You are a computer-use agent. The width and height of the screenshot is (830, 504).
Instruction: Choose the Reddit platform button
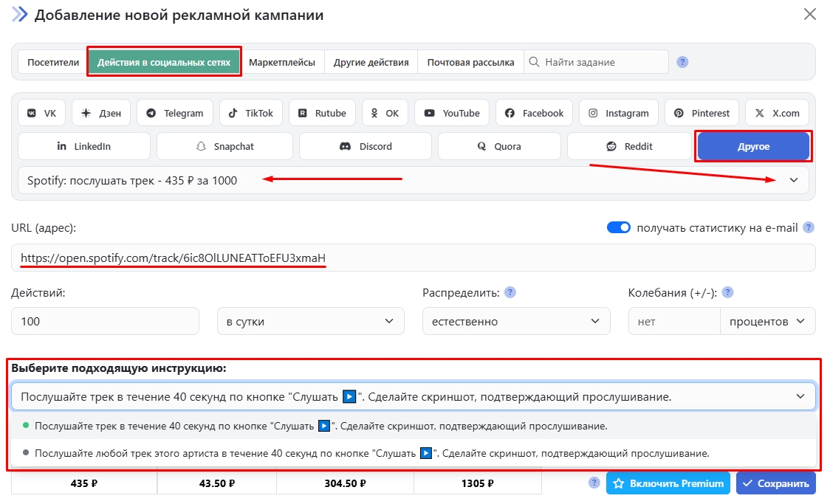click(x=629, y=146)
